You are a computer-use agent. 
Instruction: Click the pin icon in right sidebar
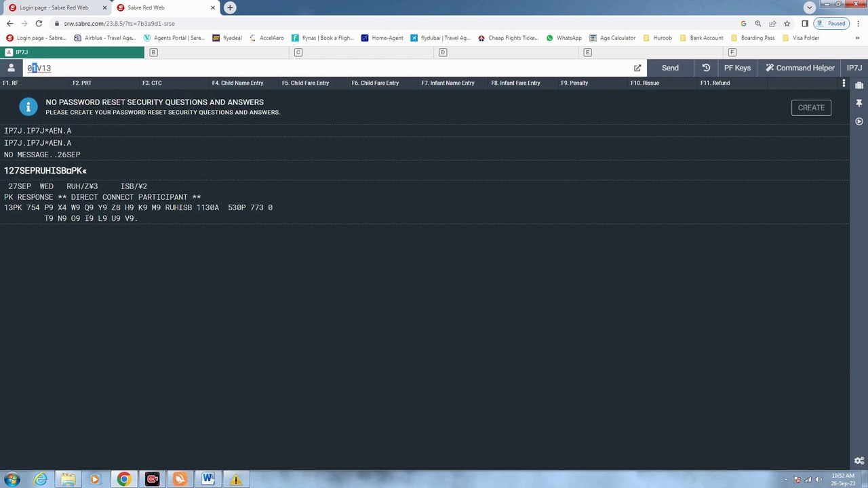click(x=859, y=103)
